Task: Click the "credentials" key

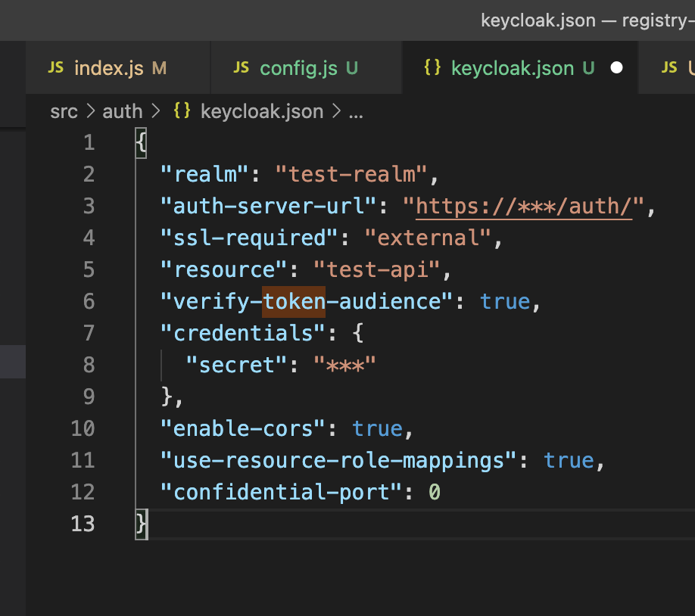Action: pos(243,333)
